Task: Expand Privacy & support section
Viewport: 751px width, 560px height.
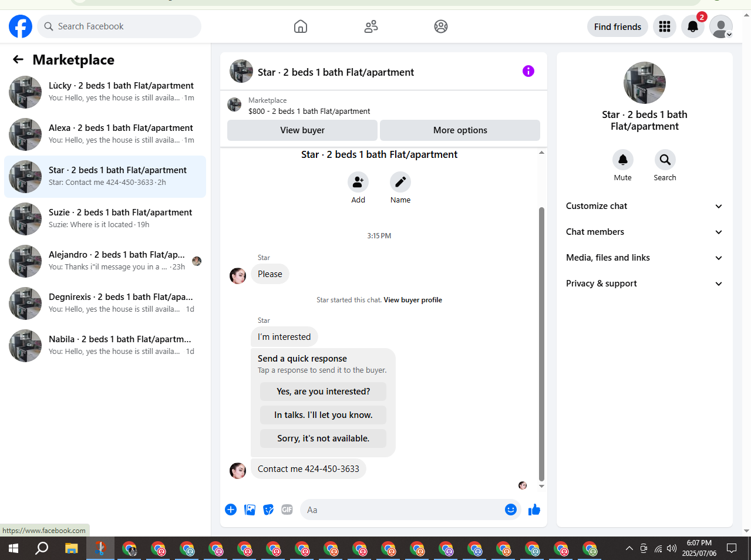Action: coord(644,284)
